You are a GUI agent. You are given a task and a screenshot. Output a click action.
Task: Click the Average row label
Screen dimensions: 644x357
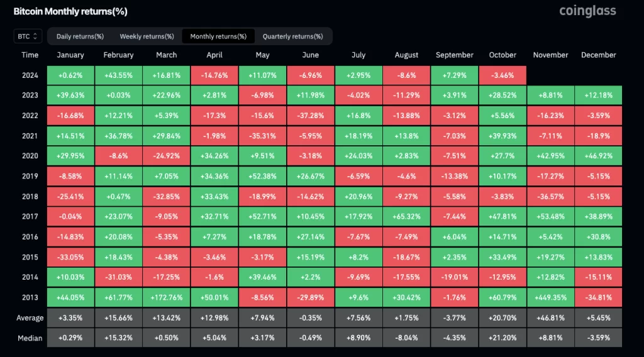point(30,318)
